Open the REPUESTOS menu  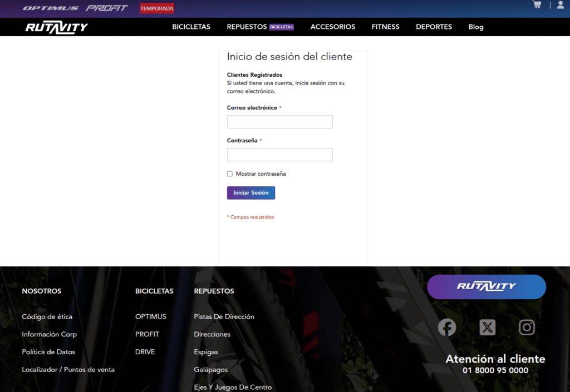pos(247,27)
